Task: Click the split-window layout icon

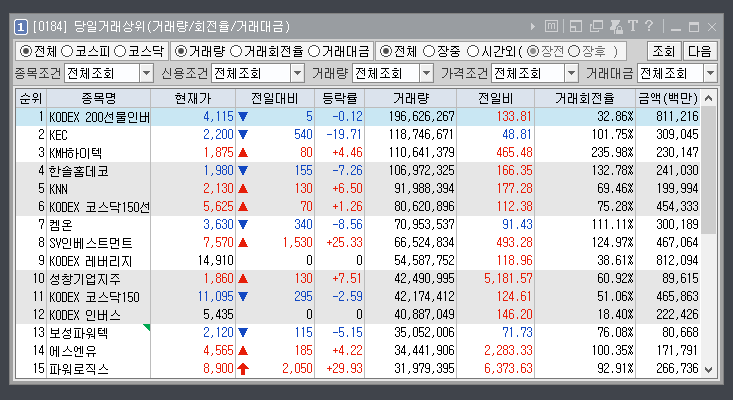Action: click(576, 27)
